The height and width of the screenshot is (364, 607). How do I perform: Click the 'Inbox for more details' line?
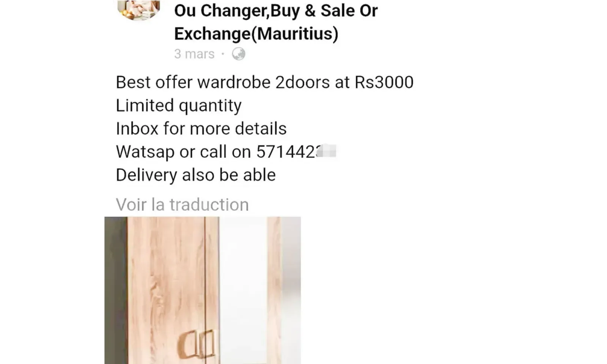(x=201, y=129)
